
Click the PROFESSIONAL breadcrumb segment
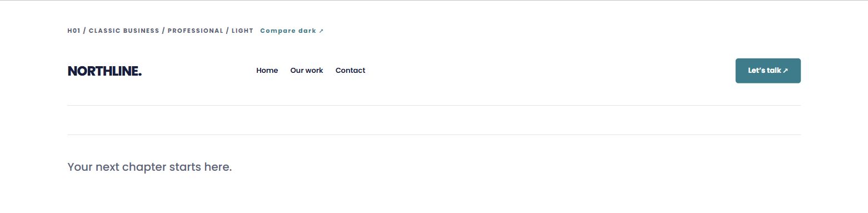[x=195, y=31]
